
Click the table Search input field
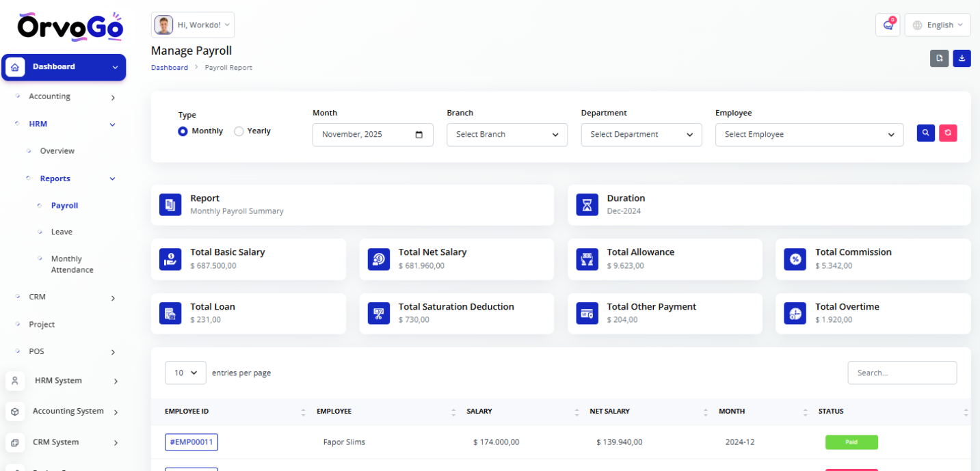click(901, 373)
